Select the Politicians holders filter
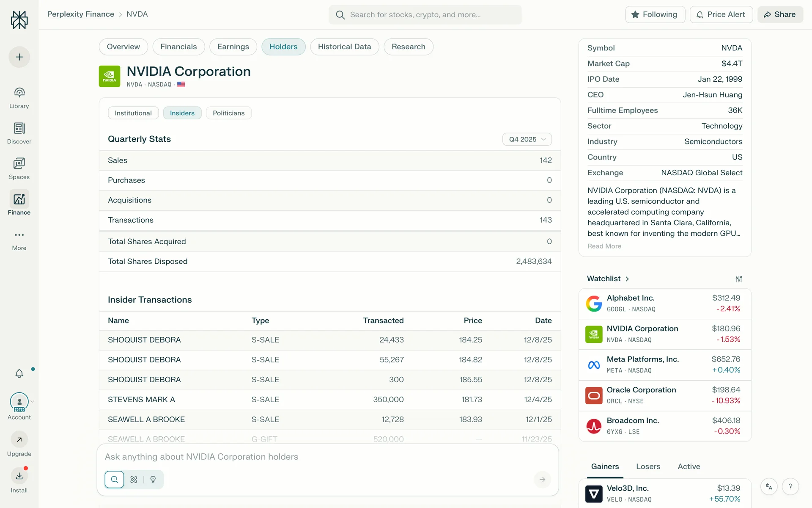Viewport: 812px width, 508px height. tap(228, 113)
